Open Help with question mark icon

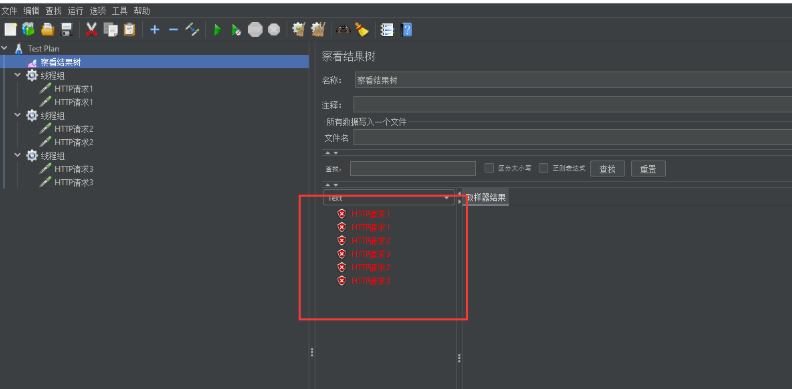[406, 30]
